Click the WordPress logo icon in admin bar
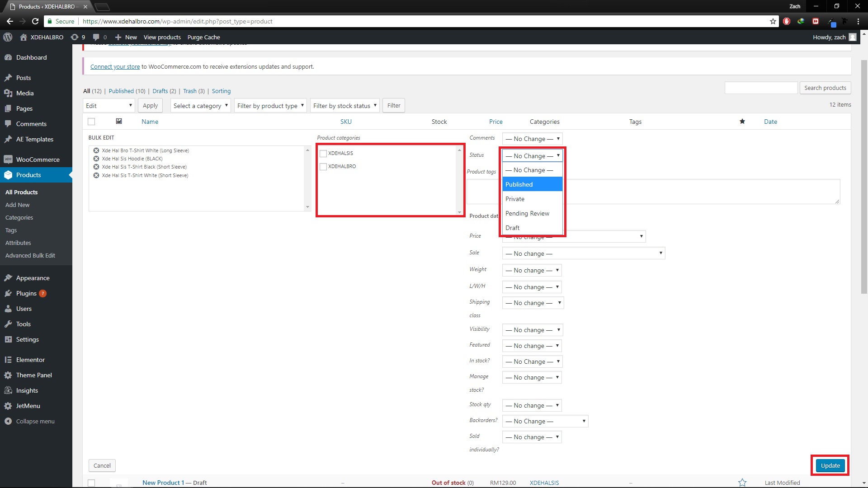The width and height of the screenshot is (868, 488). [x=8, y=37]
